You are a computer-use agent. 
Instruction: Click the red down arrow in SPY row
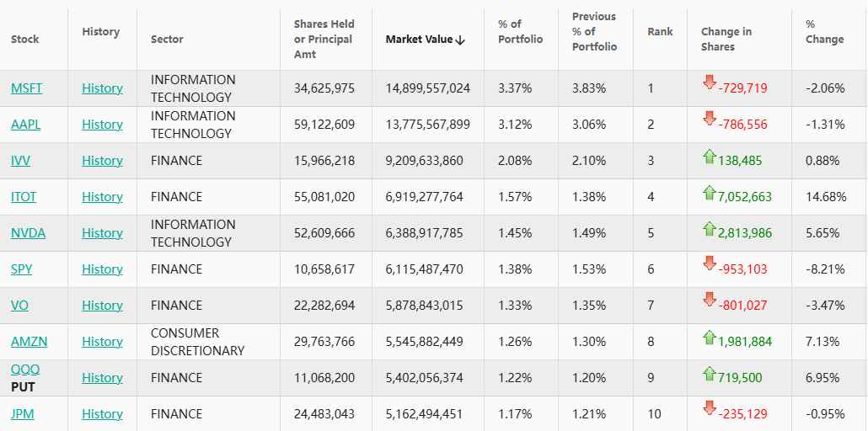click(x=709, y=263)
